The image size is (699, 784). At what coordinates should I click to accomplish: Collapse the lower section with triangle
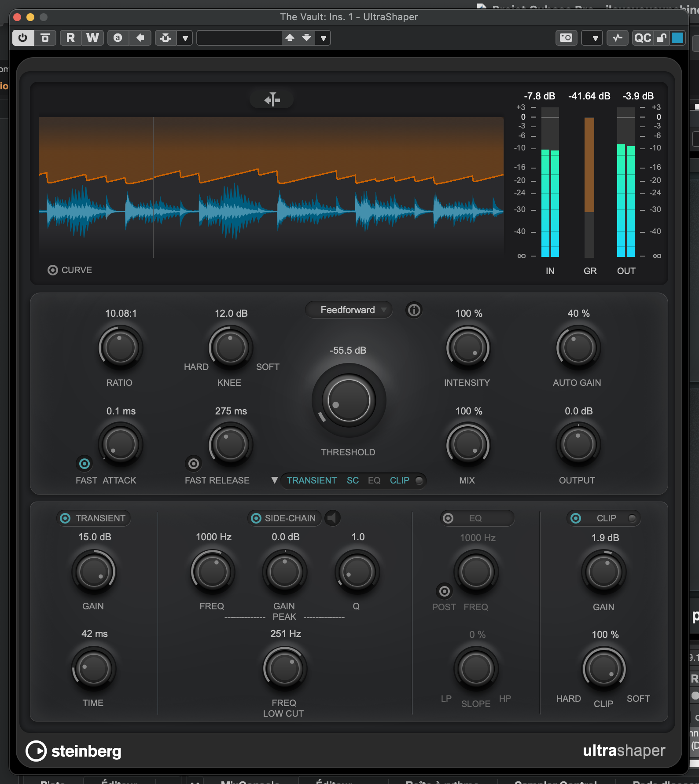click(274, 480)
